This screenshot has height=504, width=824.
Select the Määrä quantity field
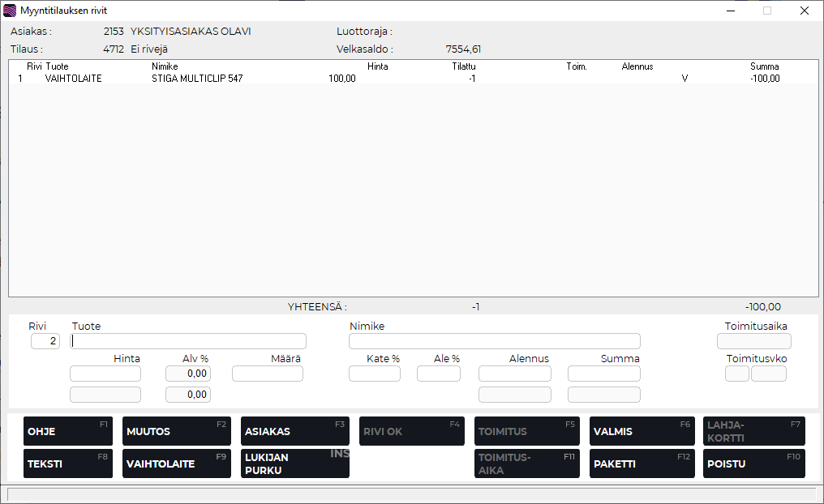tap(268, 374)
